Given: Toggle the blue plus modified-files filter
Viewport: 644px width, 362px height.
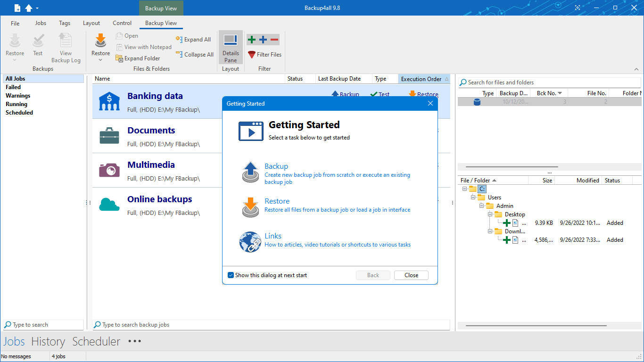Looking at the screenshot, I should coord(263,40).
